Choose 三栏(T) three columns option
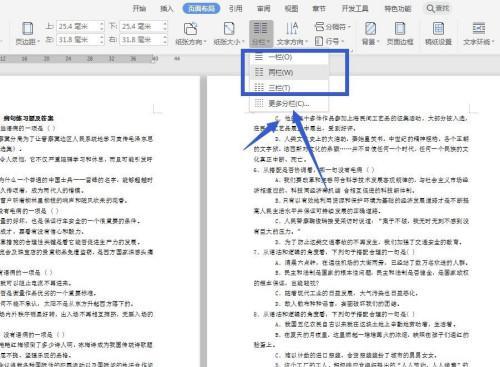 pyautogui.click(x=289, y=88)
